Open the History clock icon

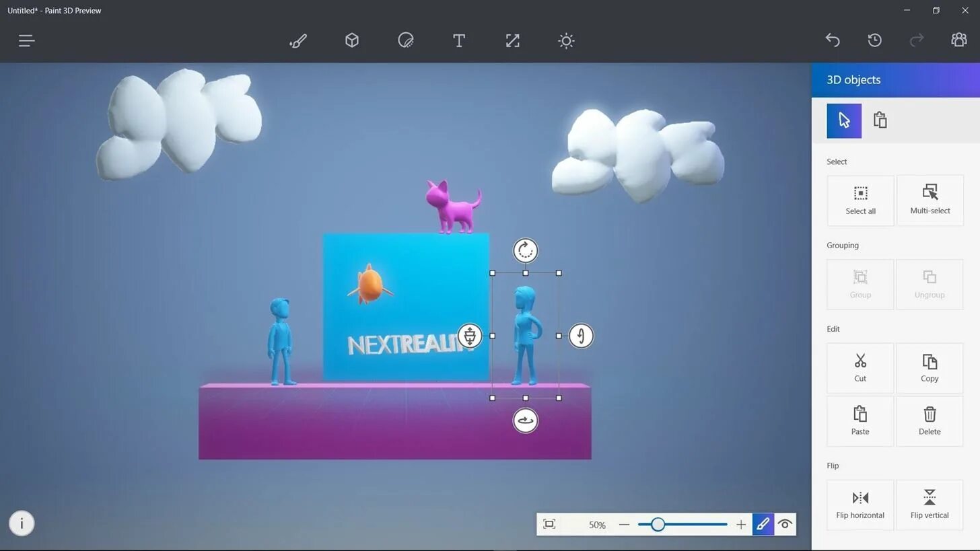[x=874, y=40]
